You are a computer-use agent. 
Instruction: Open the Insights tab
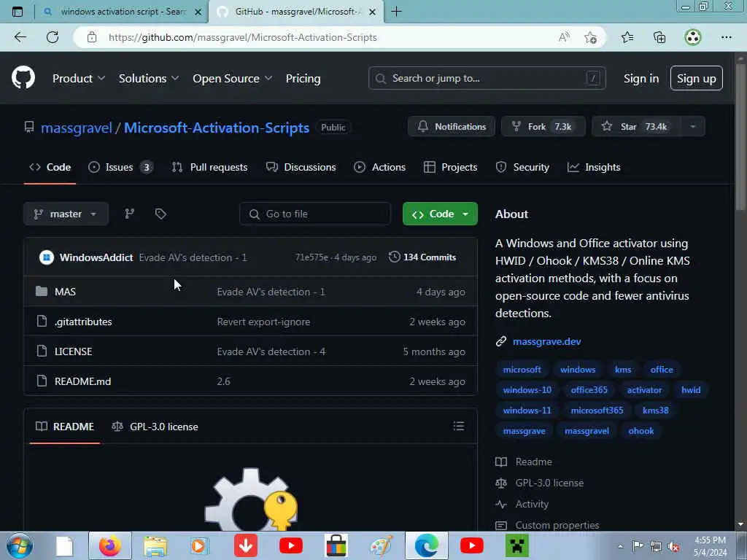point(594,167)
